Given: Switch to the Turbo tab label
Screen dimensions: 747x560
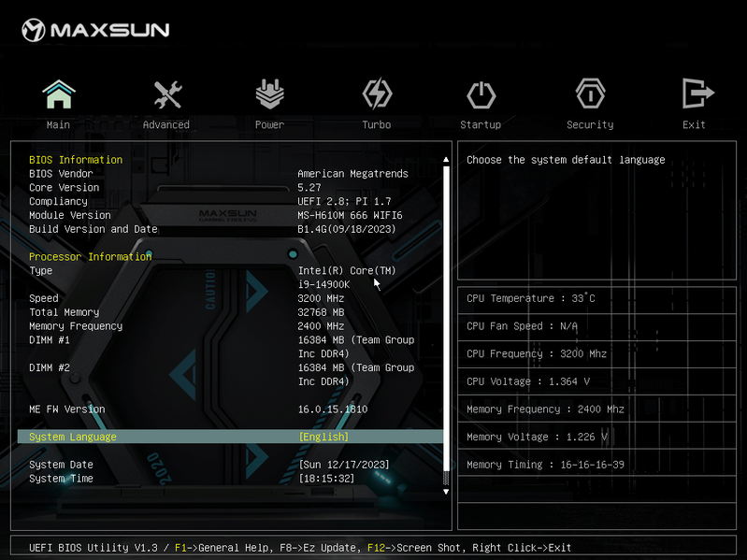Looking at the screenshot, I should tap(377, 124).
